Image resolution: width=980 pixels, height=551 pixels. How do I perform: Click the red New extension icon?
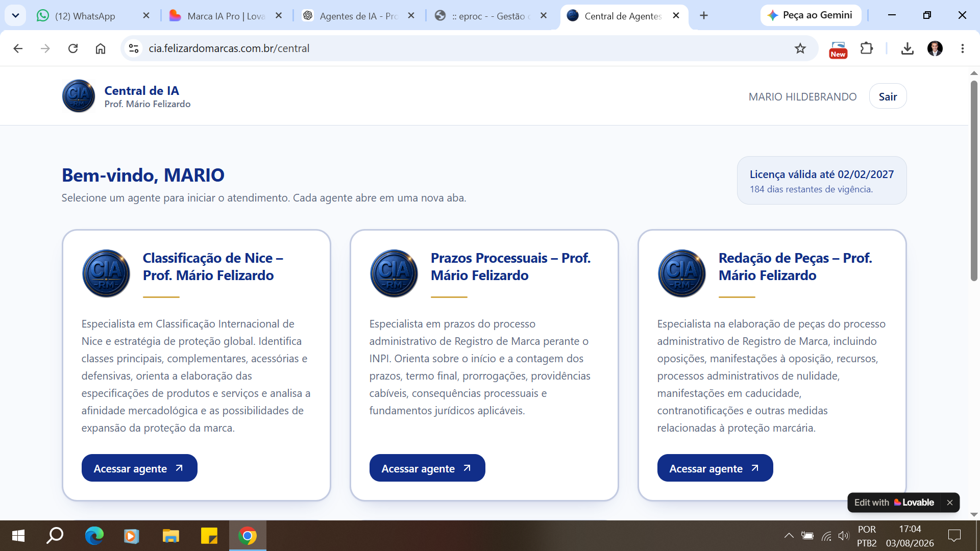(838, 50)
